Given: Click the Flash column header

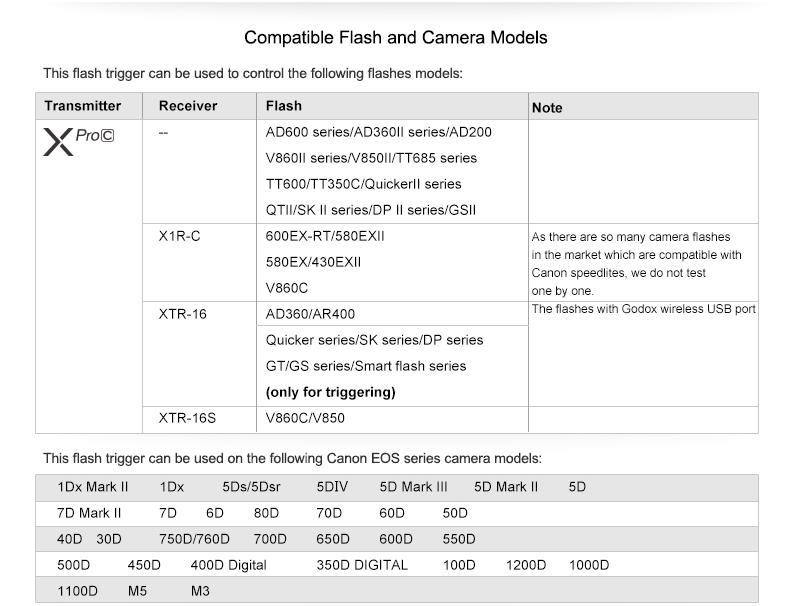Looking at the screenshot, I should point(284,106).
